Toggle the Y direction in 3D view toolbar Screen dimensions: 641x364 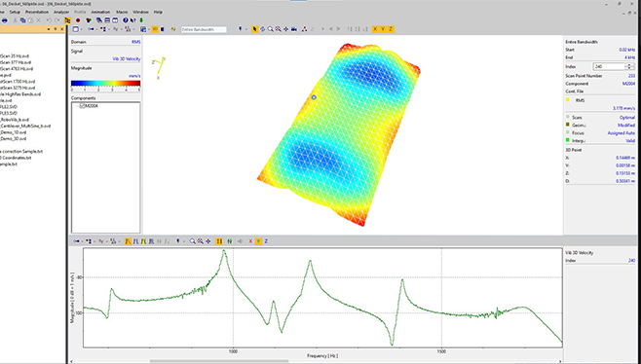383,29
